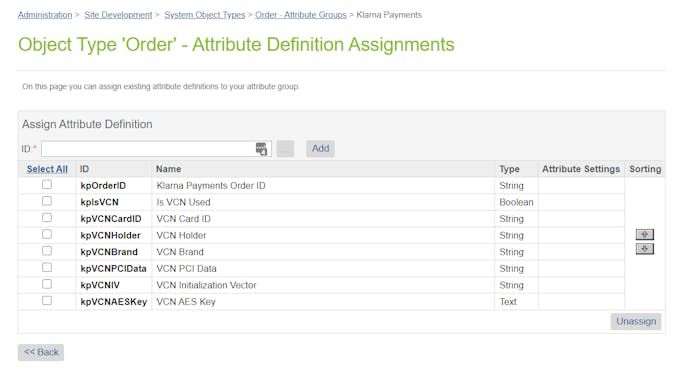Select the kpVCNAESKey checkbox

pos(47,300)
